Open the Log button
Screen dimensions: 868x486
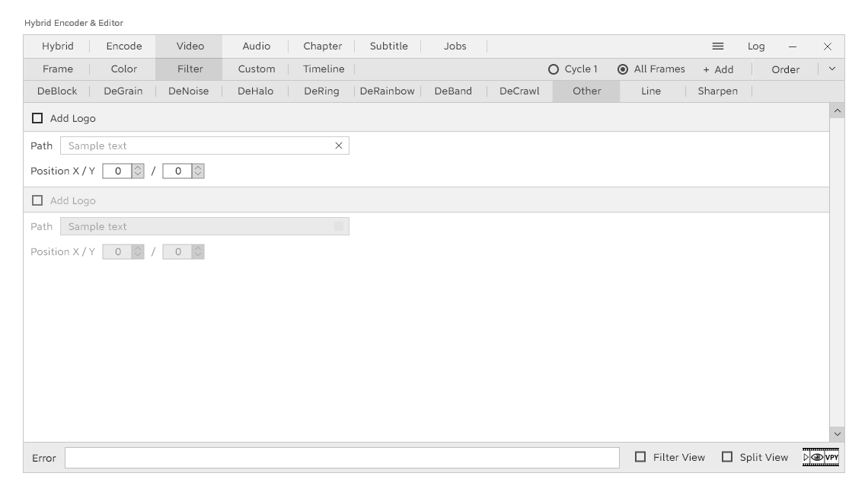pos(756,46)
